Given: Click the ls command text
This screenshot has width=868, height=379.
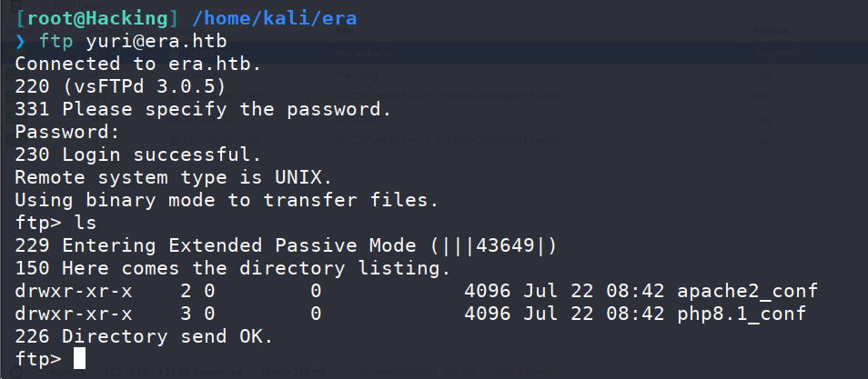Looking at the screenshot, I should (x=86, y=223).
